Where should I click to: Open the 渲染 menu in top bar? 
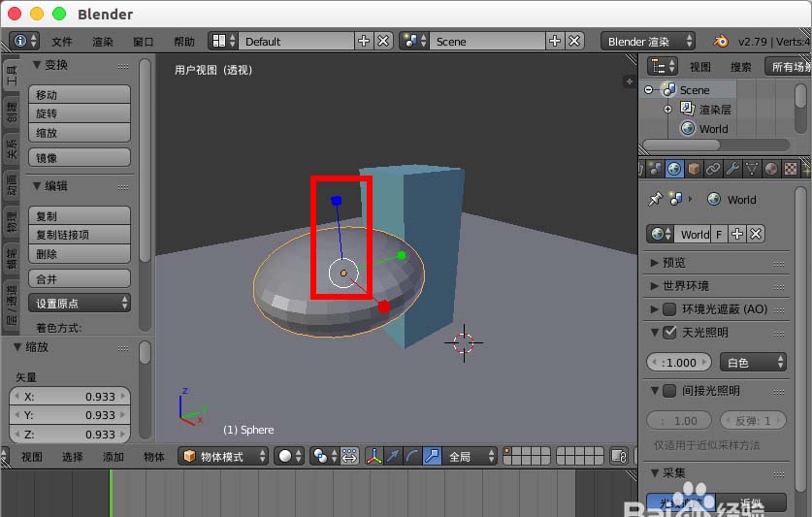coord(103,42)
